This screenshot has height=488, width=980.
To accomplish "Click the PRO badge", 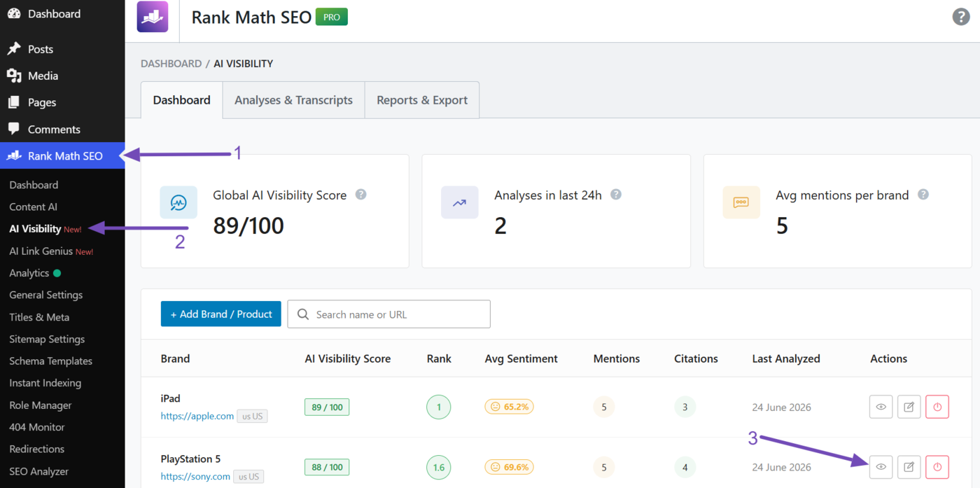I will (332, 17).
